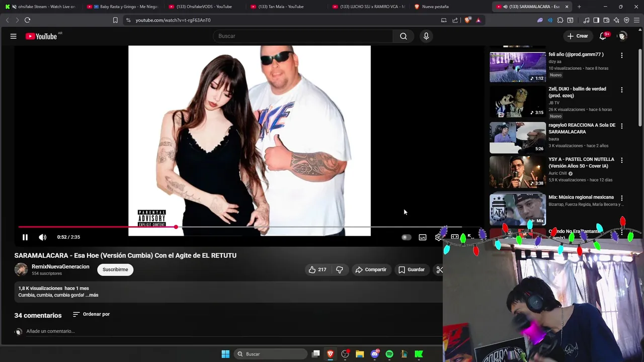This screenshot has width=644, height=362.
Task: Switch to the Nueva pestaña tab
Action: pyautogui.click(x=450, y=7)
